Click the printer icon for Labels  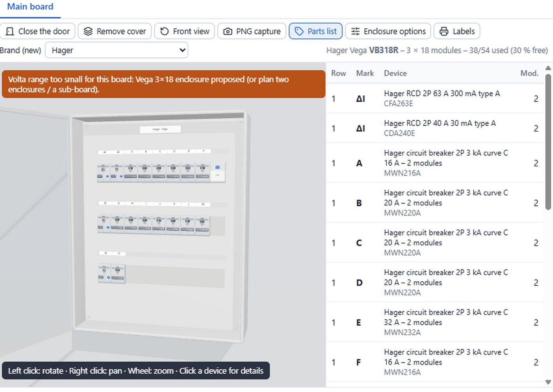[x=444, y=31]
